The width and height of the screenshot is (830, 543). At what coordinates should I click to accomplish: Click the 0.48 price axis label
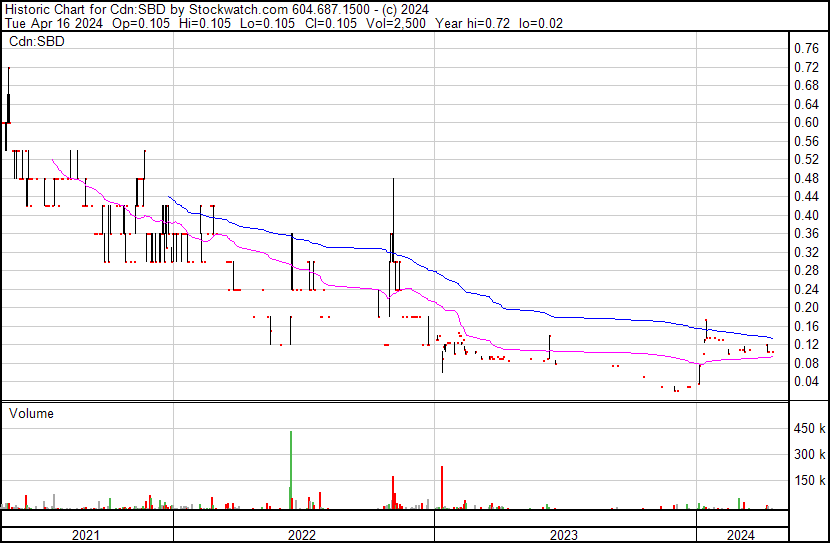point(806,178)
